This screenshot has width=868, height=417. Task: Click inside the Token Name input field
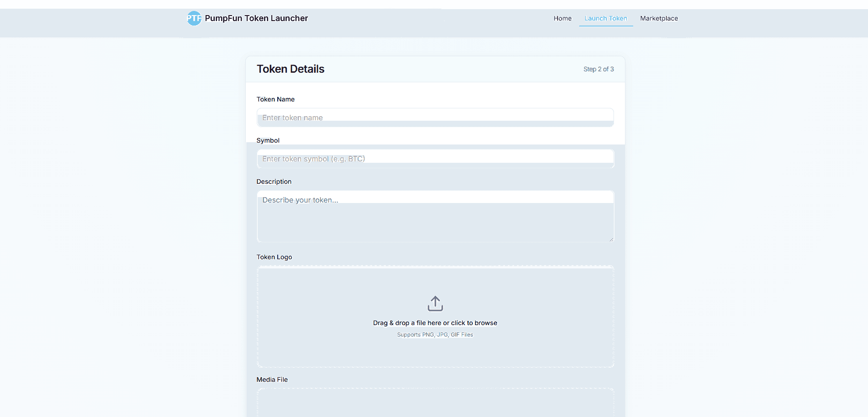(x=435, y=118)
